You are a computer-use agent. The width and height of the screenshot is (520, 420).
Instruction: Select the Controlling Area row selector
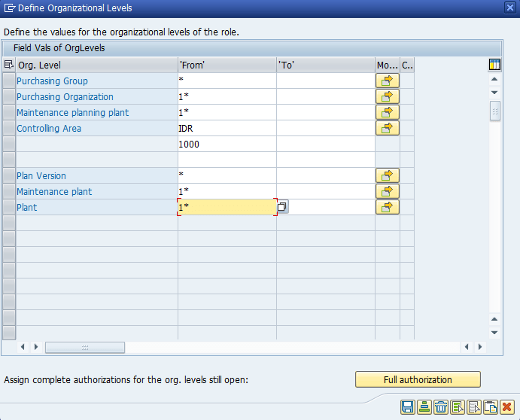click(x=9, y=129)
